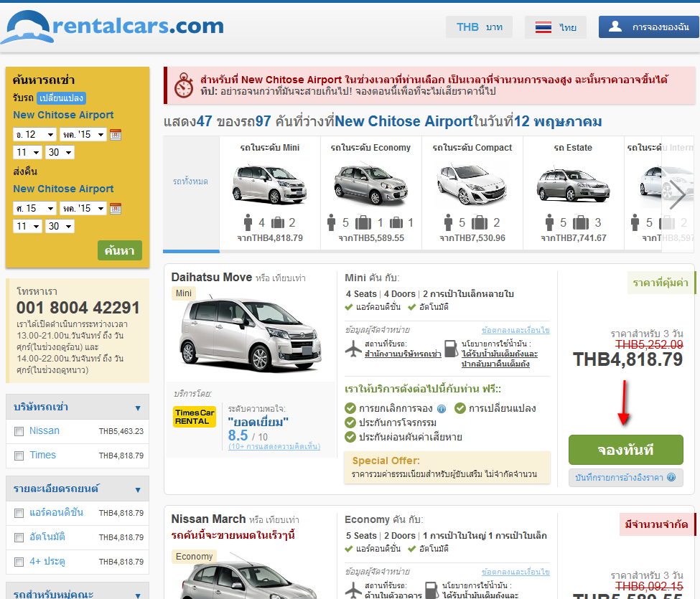
Task: Click the Times Car Rental supplier logo
Action: (x=194, y=417)
